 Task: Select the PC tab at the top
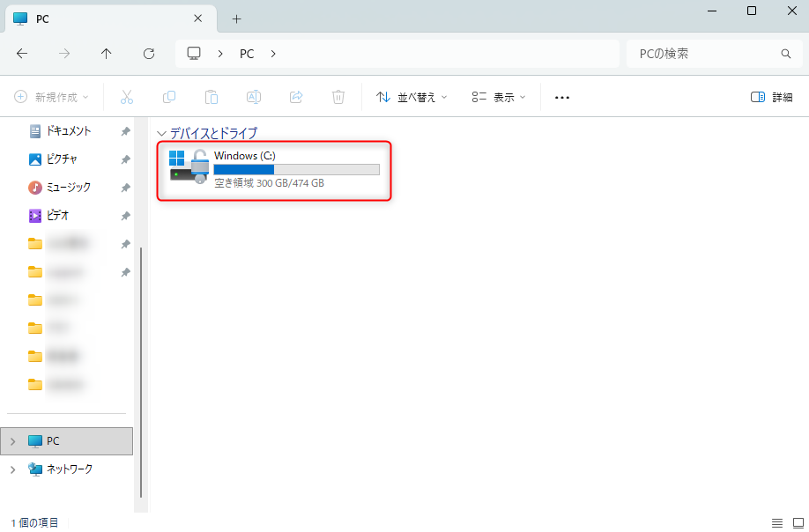[x=88, y=18]
